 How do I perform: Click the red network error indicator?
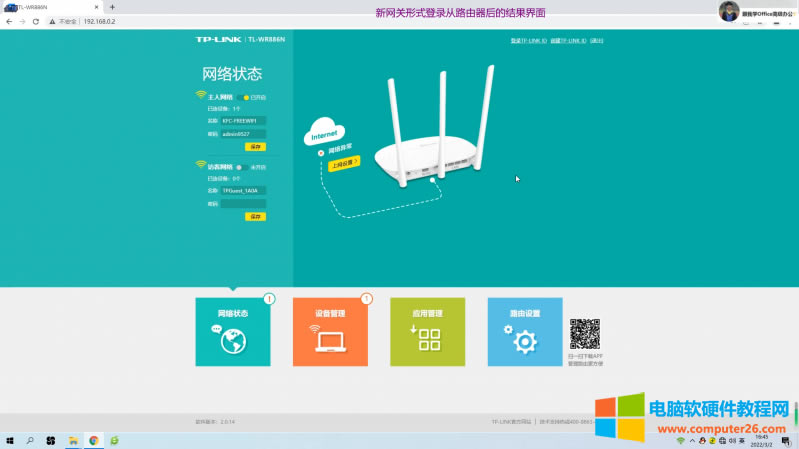click(321, 153)
